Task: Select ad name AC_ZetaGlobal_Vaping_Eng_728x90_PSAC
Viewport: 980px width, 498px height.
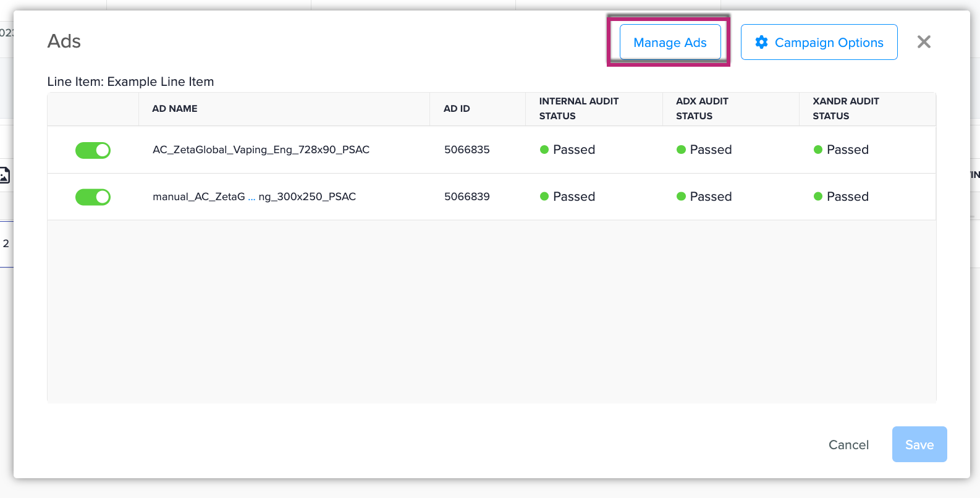Action: (x=261, y=150)
